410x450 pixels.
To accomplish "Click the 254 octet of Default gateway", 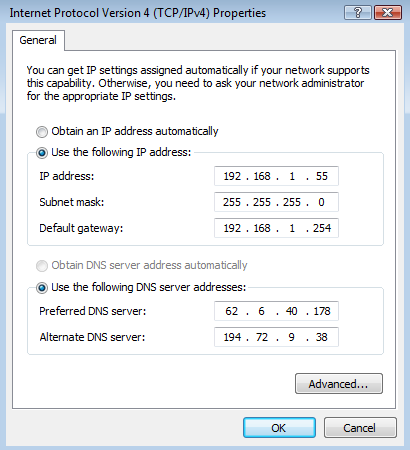I will (322, 228).
